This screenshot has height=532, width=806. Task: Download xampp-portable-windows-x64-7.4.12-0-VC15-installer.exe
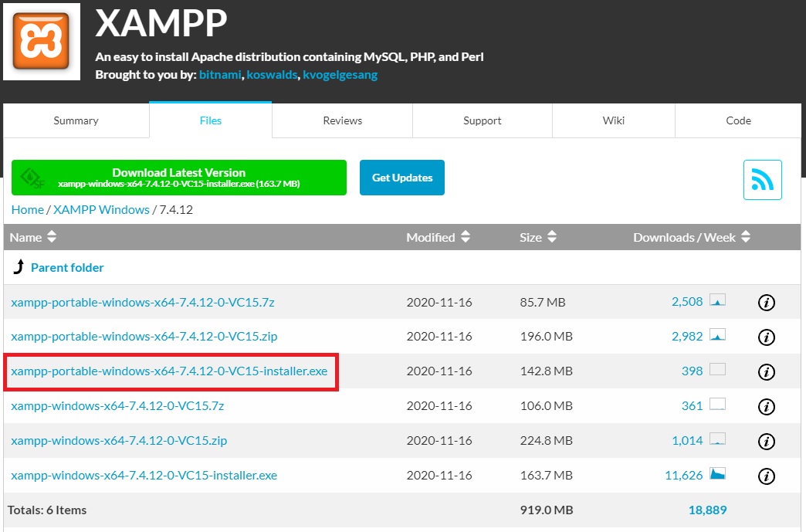(169, 371)
